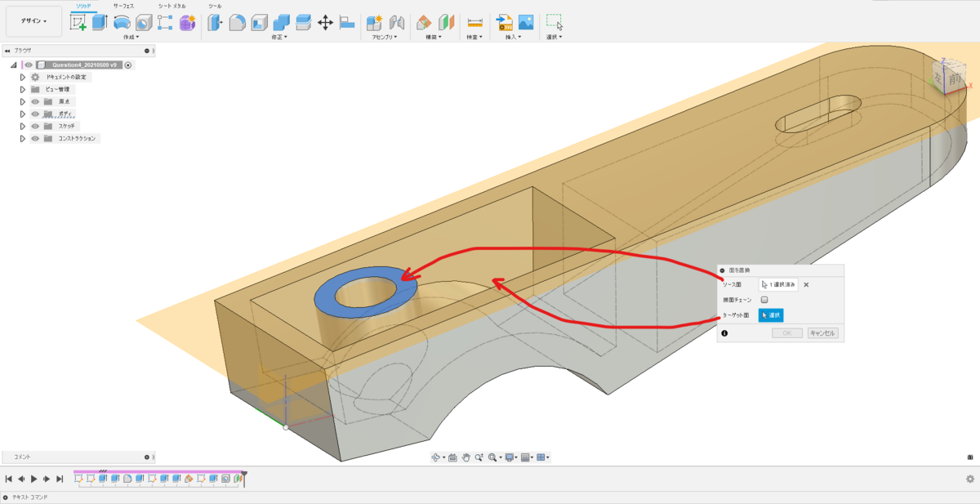Toggle visibility eye for ボディ folder
Viewport: 980px width, 504px height.
coord(35,114)
